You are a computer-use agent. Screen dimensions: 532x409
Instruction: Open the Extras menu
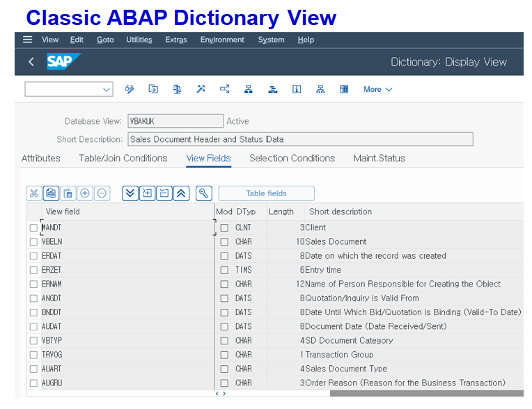click(x=176, y=40)
